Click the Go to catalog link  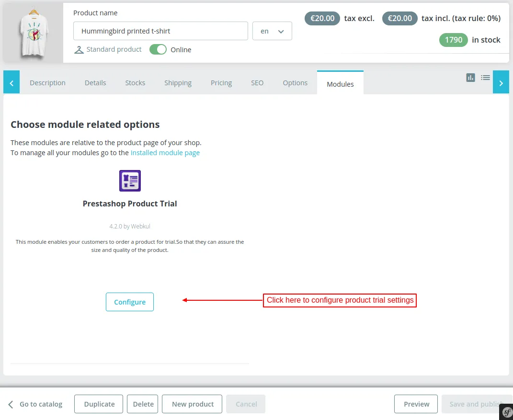[x=41, y=404]
